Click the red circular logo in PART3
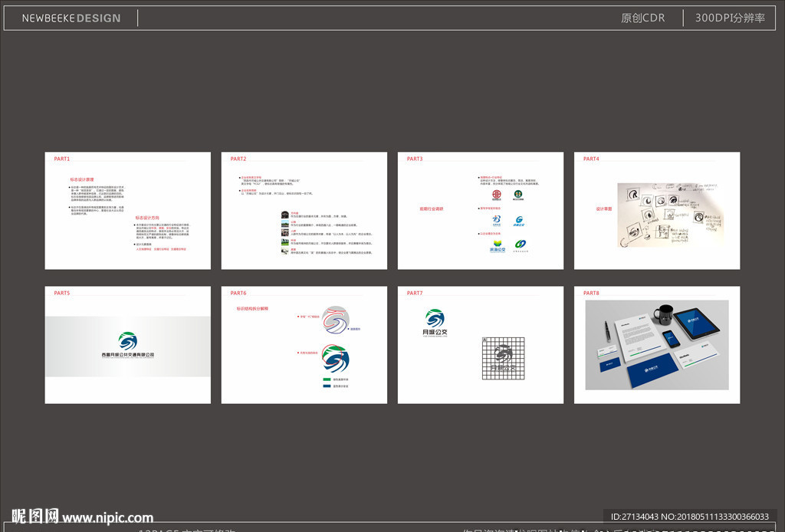 (x=496, y=195)
